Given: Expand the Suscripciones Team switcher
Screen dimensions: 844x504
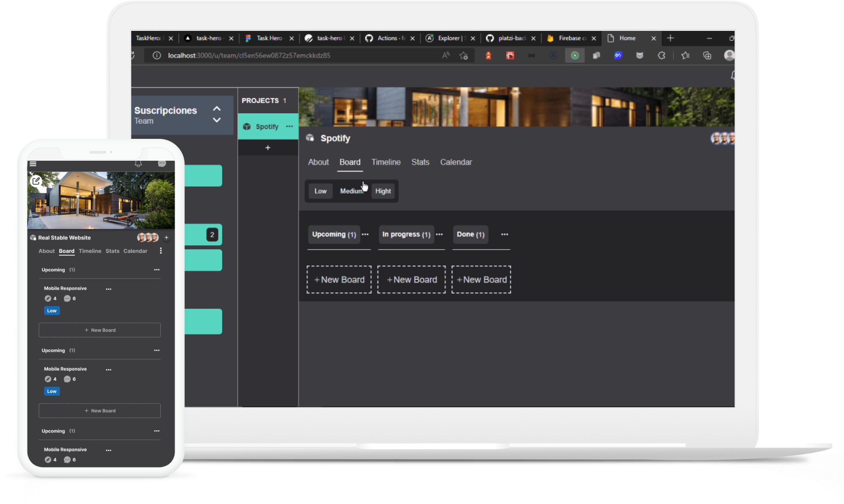Looking at the screenshot, I should click(217, 114).
